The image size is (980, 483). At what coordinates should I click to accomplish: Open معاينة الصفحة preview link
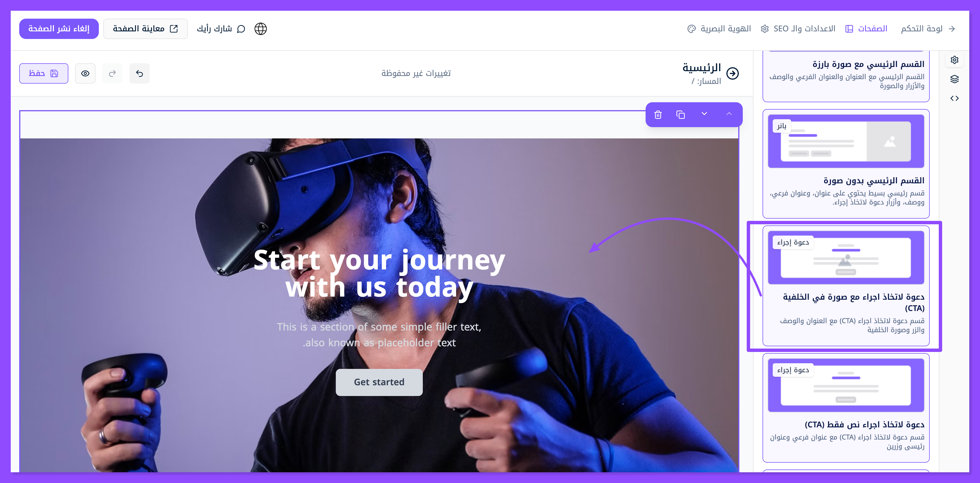tap(145, 29)
